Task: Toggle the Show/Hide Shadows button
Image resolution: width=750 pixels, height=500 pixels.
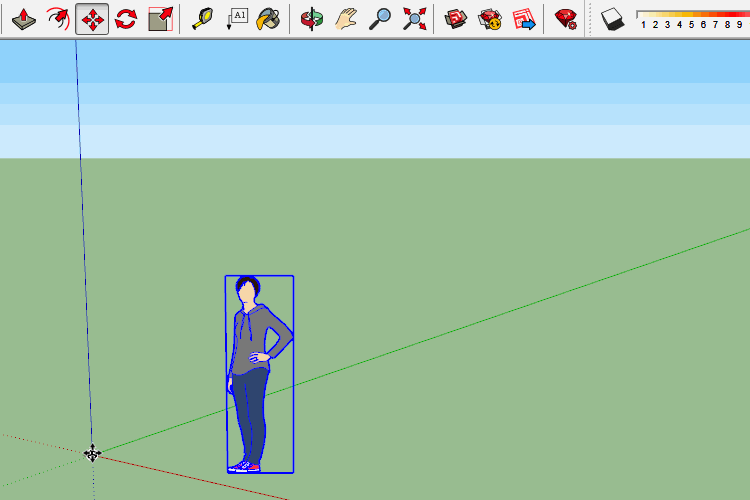Action: coord(612,18)
